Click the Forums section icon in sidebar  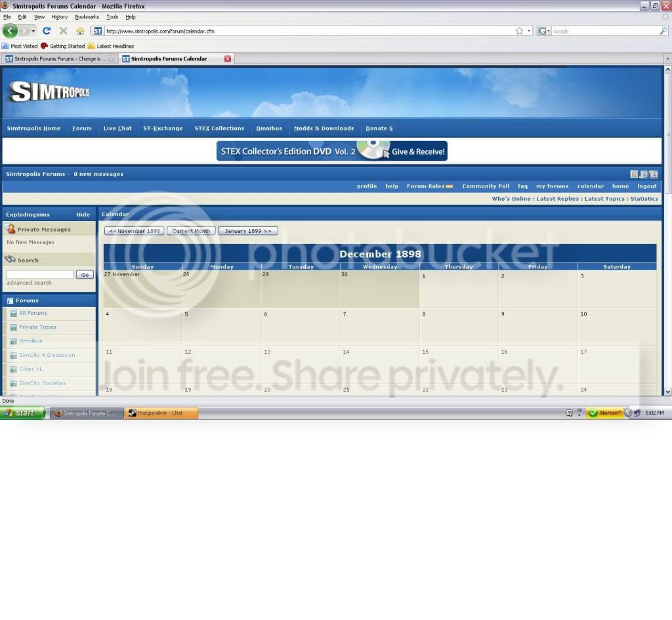click(10, 300)
